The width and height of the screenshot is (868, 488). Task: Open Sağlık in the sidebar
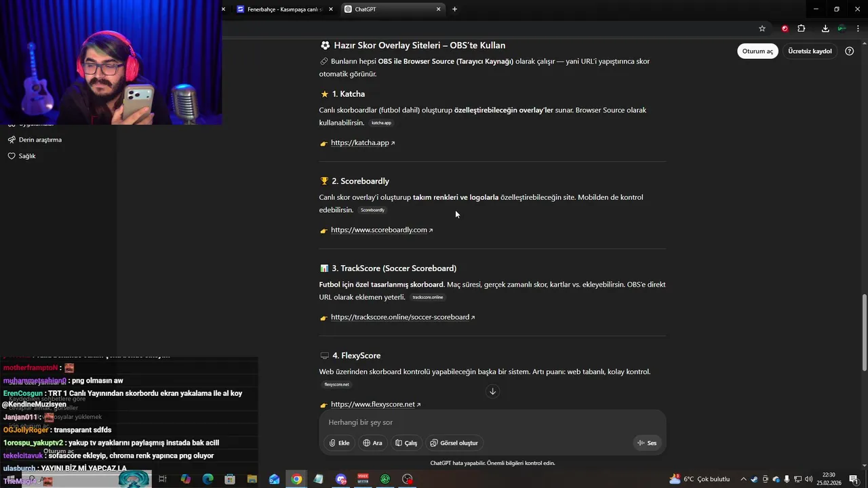22,156
